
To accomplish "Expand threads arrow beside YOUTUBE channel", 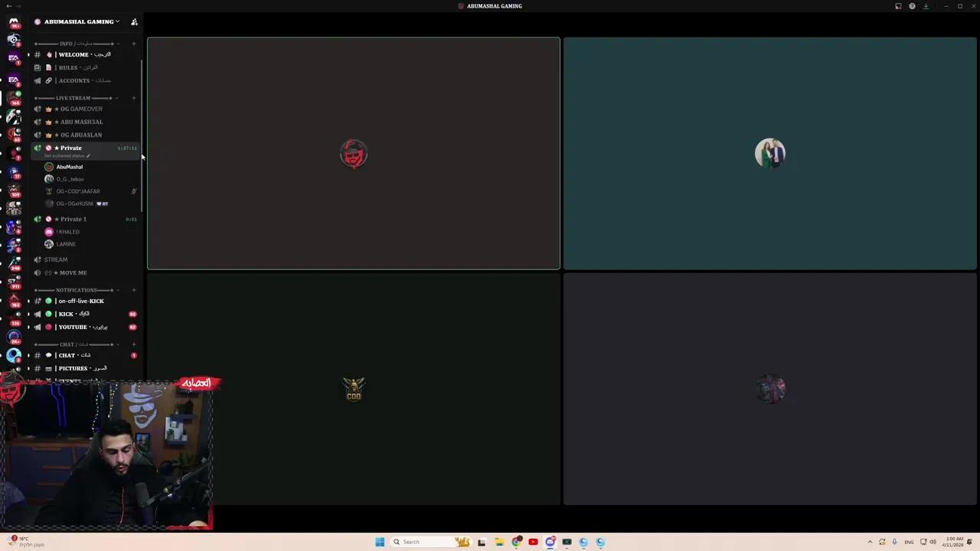I will tap(28, 327).
